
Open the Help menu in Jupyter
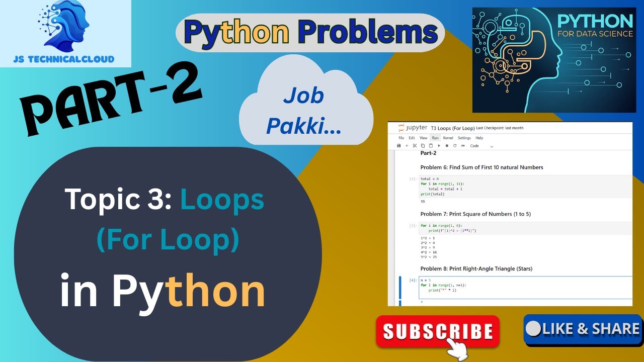click(x=479, y=138)
